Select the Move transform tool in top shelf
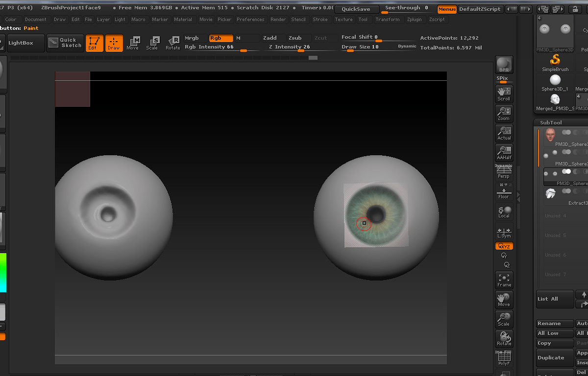The height and width of the screenshot is (376, 588). pos(133,43)
